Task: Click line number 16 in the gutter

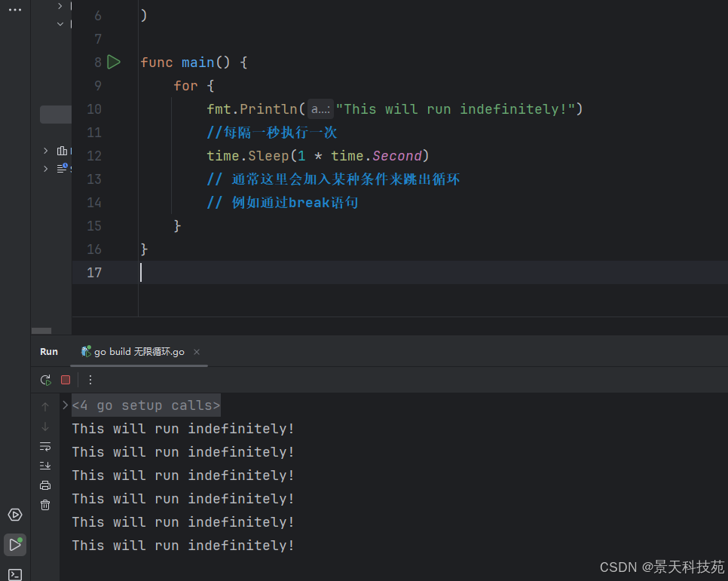Action: click(94, 249)
